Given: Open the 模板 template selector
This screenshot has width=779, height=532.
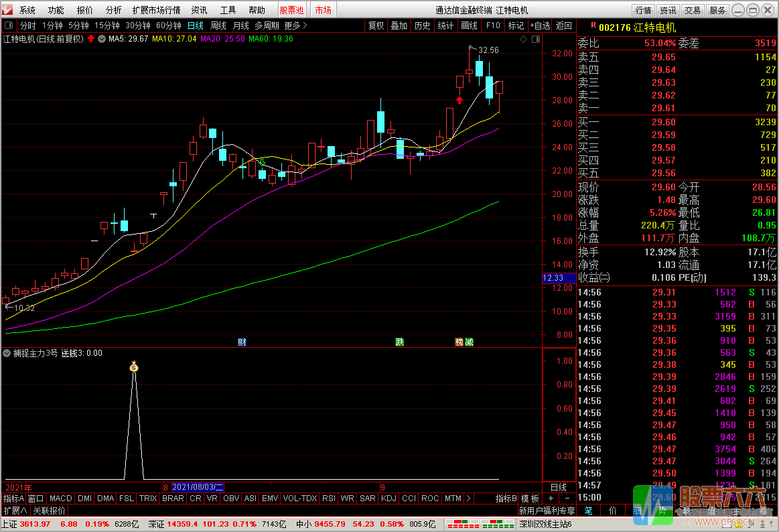Looking at the screenshot, I should point(530,498).
